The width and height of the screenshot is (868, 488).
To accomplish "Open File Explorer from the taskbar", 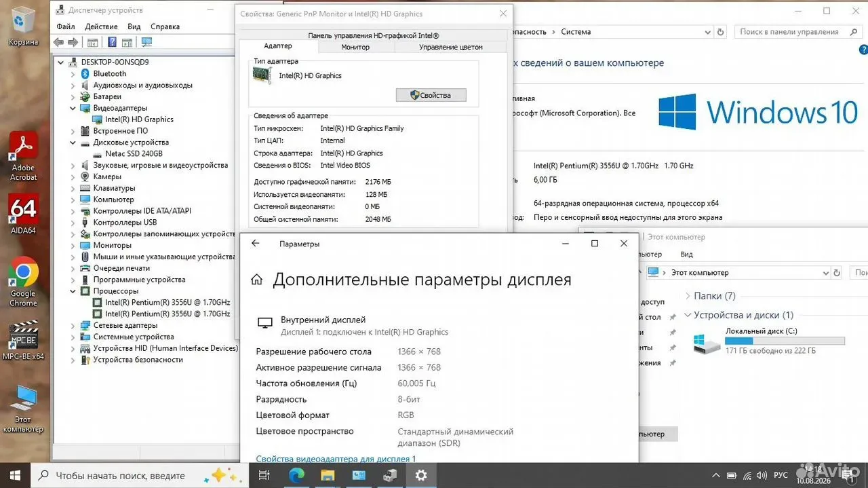I will pos(328,476).
